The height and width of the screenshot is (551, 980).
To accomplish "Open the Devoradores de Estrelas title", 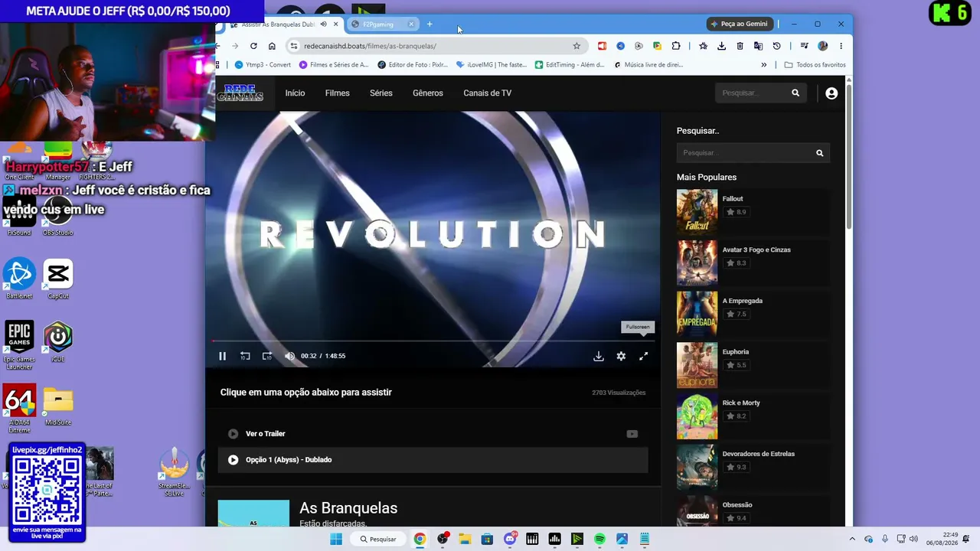I will tap(759, 454).
